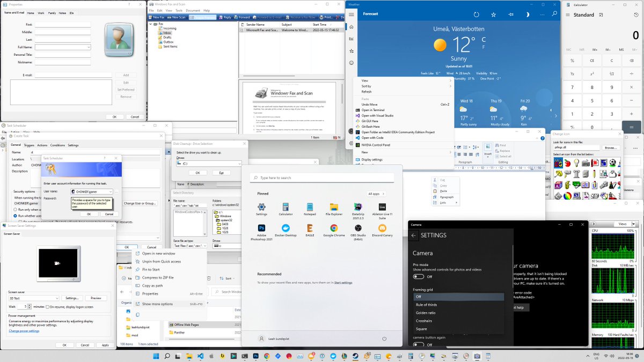Open 'Start settings' link in Start menu
Screen dimensions: 644x362
(x=343, y=282)
